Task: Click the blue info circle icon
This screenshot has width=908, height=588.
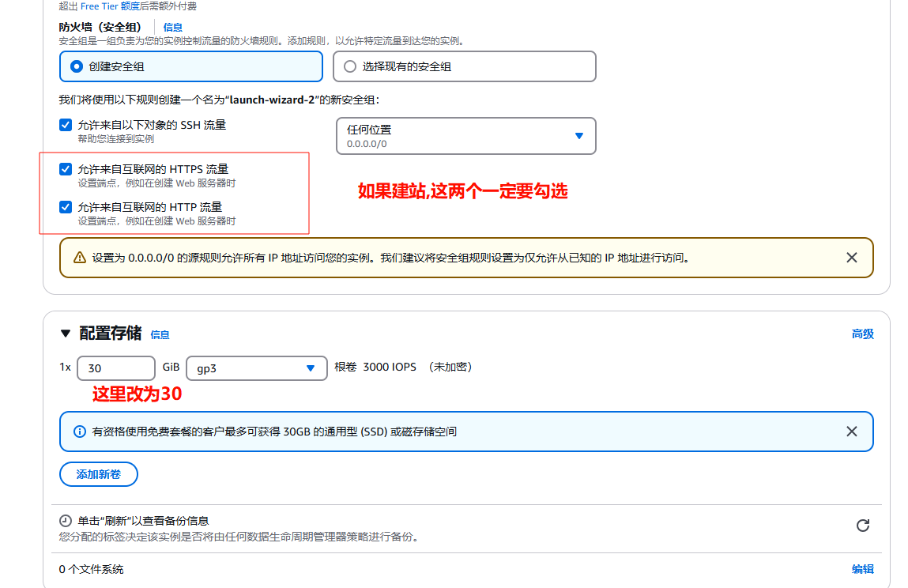Action: (79, 432)
